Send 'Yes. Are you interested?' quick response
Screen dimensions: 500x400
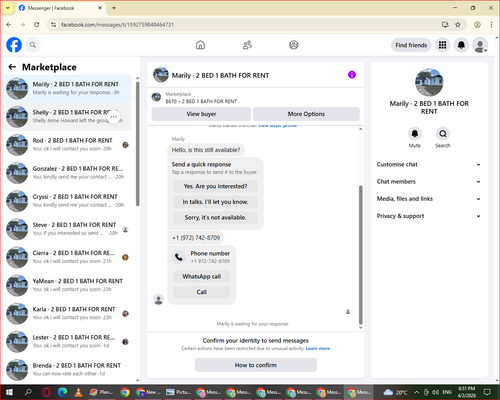click(215, 186)
